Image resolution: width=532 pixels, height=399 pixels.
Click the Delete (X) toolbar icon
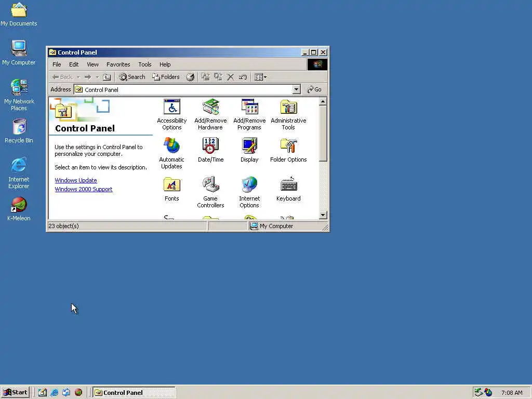click(230, 77)
